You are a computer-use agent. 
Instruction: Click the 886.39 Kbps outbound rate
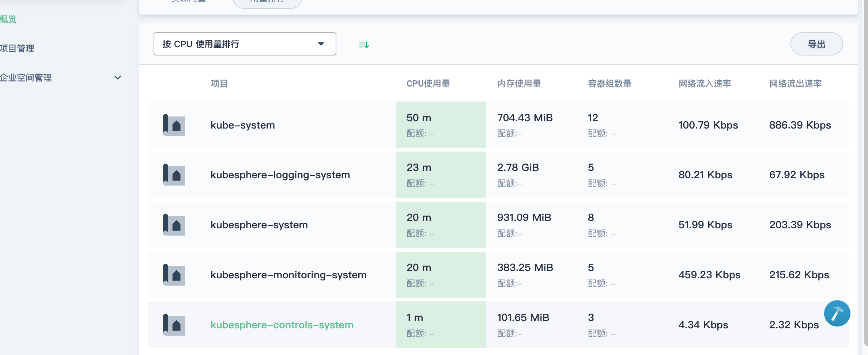pos(800,125)
